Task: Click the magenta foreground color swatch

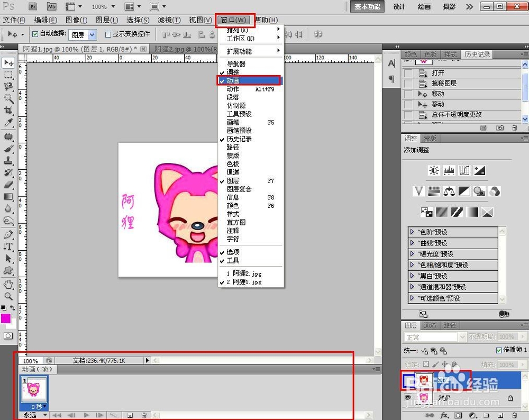Action: (x=5, y=318)
